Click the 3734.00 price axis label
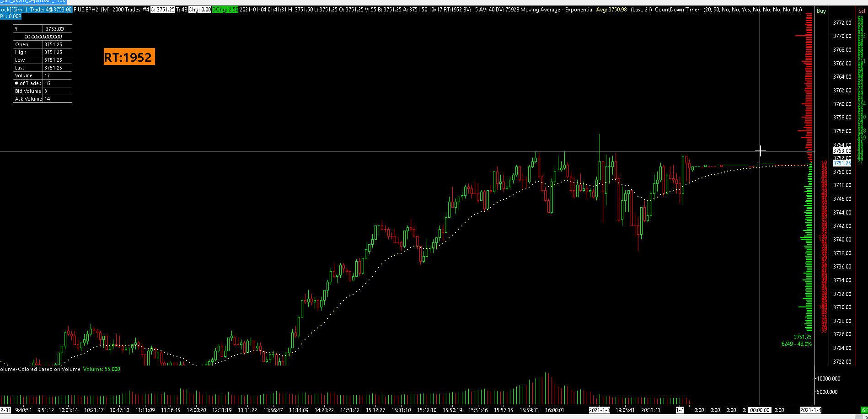Image resolution: width=868 pixels, height=419 pixels. 842,280
